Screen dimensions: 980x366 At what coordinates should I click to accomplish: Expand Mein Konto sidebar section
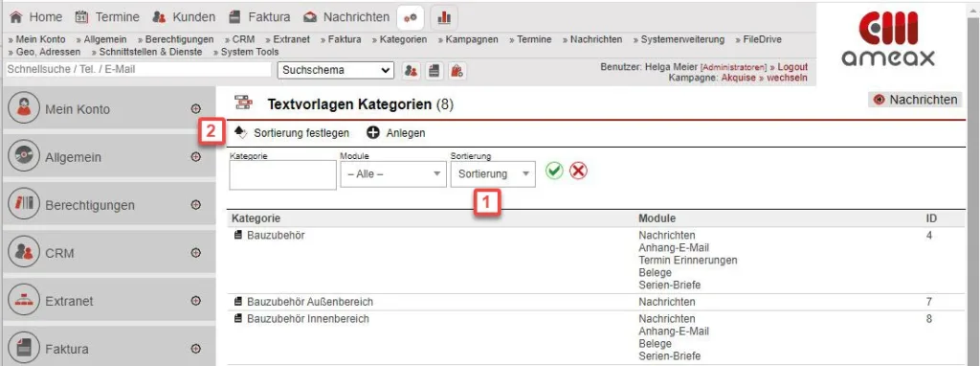(195, 109)
